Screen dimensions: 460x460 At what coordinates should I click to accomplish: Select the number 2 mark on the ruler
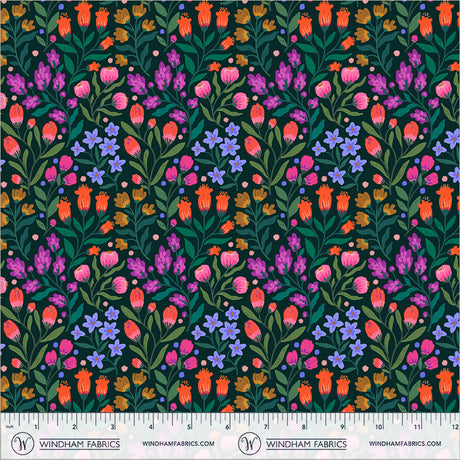pyautogui.click(x=74, y=427)
